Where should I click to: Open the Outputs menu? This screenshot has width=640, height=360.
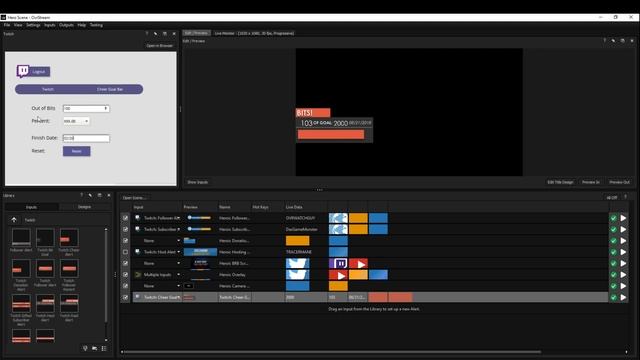pyautogui.click(x=66, y=25)
